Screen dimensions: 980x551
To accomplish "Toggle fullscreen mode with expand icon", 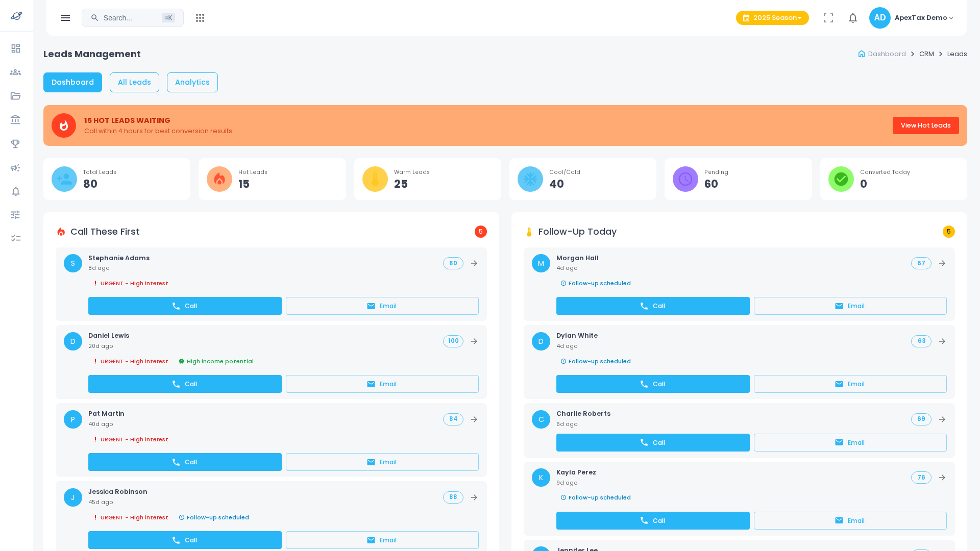I will point(828,18).
